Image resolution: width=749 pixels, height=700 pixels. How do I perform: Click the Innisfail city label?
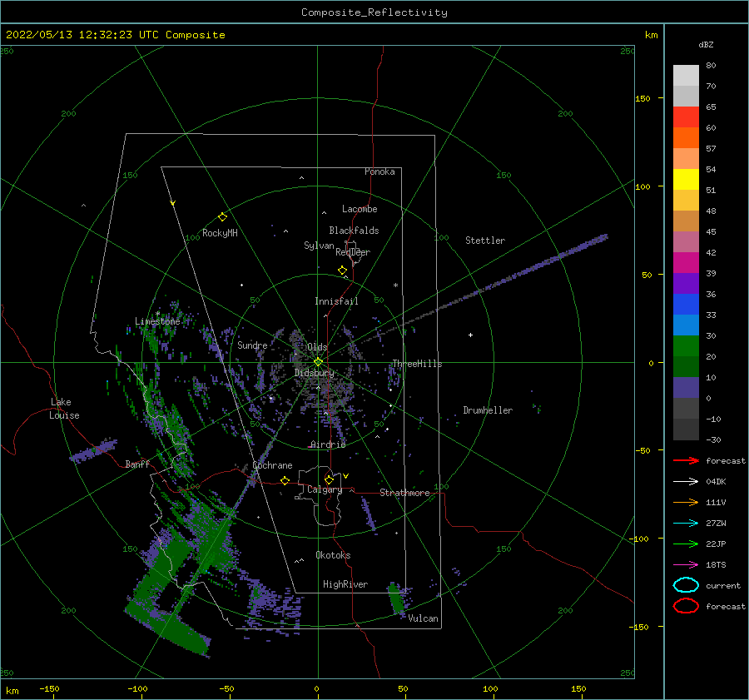click(x=336, y=301)
